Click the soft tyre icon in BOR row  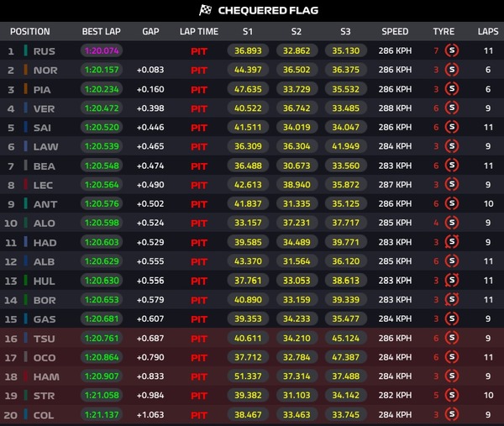452,300
